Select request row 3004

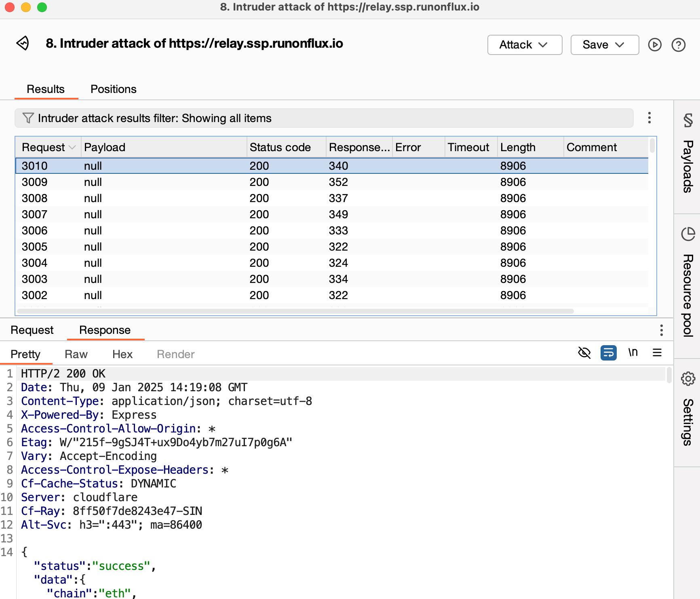click(332, 263)
